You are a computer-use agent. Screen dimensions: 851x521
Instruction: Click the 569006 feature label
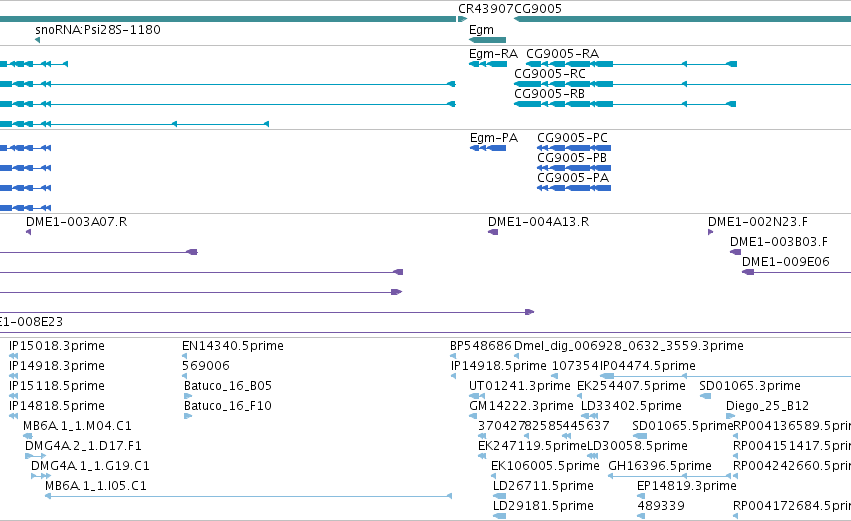point(206,366)
